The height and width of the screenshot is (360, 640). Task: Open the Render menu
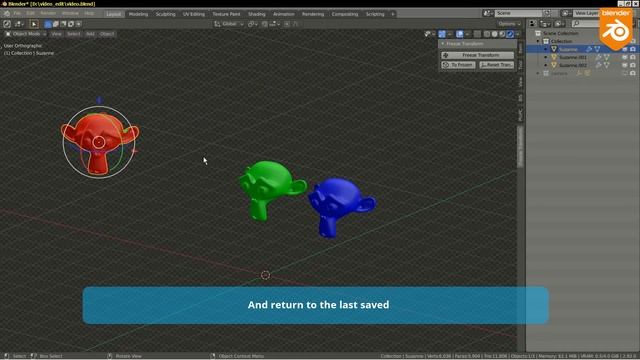48,13
